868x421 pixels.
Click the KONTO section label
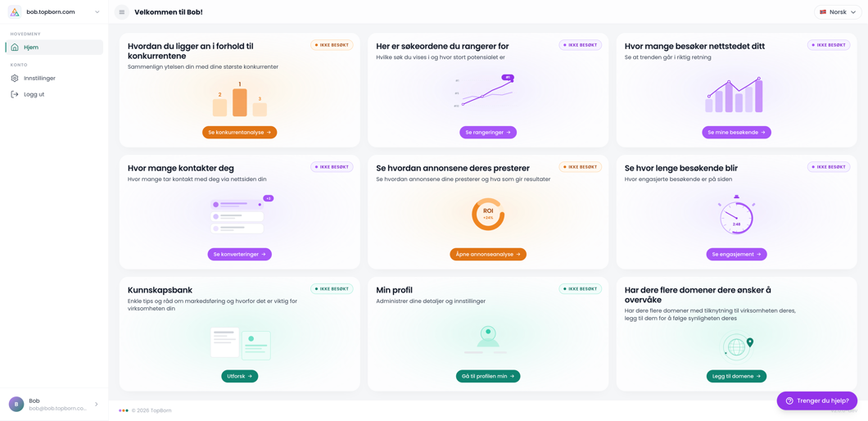tap(19, 65)
